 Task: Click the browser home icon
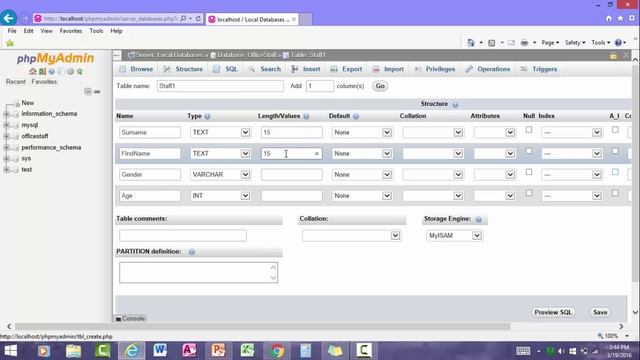pos(609,18)
